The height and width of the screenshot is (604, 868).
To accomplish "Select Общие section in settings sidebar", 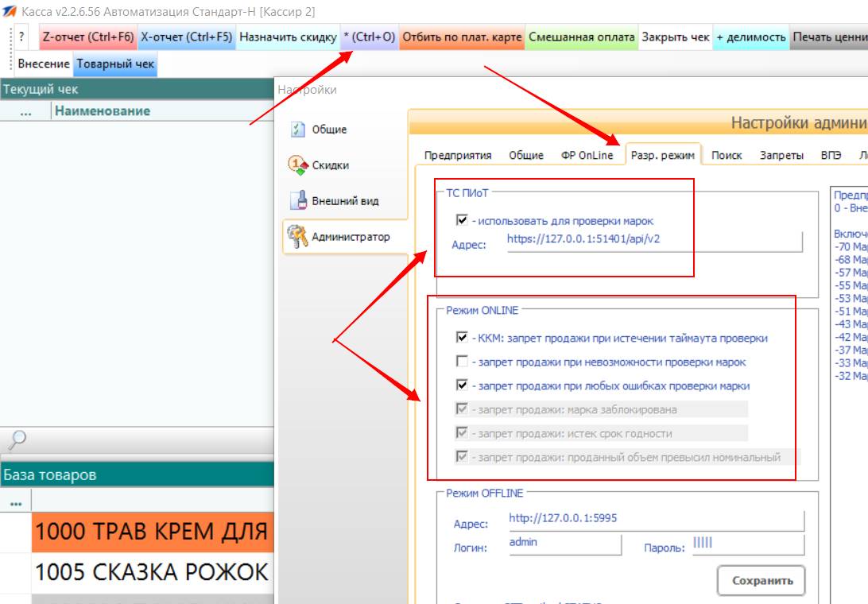I will pyautogui.click(x=344, y=129).
